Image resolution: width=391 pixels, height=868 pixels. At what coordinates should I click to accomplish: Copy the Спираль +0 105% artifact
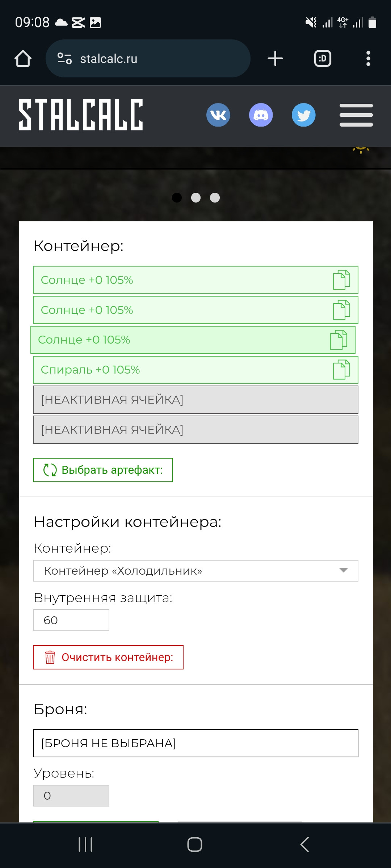[341, 370]
